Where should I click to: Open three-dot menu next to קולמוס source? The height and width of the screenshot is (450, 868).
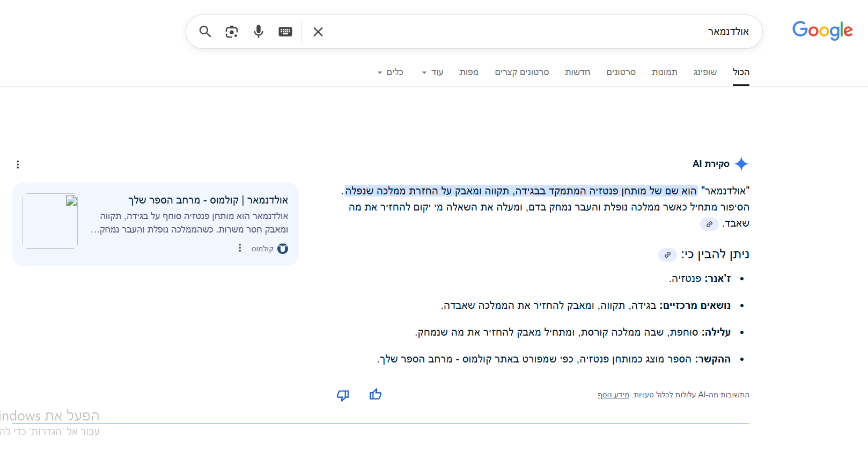click(x=240, y=248)
